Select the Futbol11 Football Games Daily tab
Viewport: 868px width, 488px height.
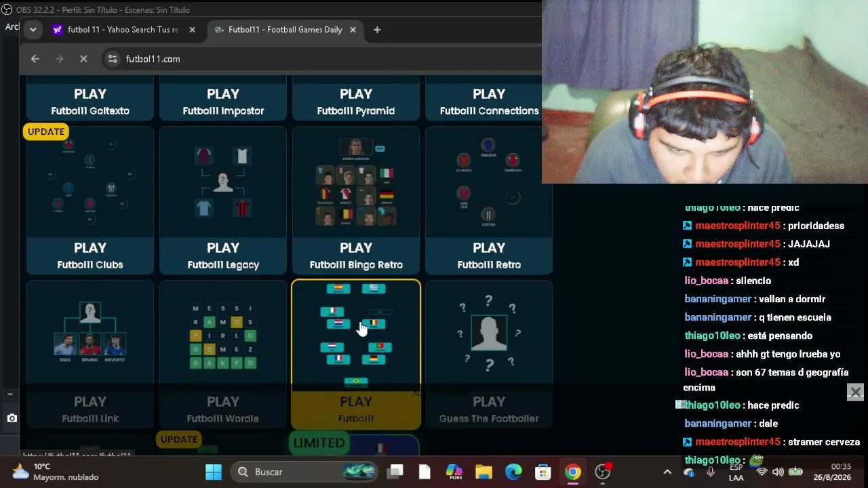(285, 30)
